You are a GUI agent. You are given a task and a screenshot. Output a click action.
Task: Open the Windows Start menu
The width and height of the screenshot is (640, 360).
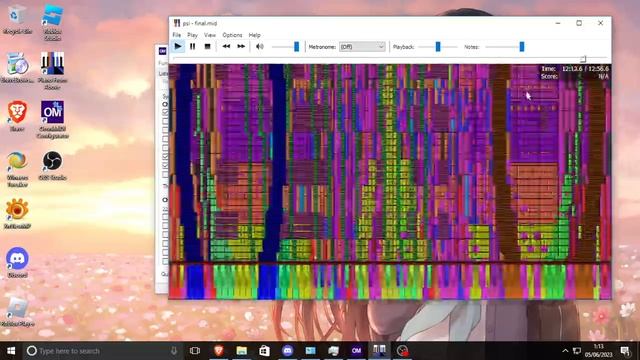click(x=11, y=351)
